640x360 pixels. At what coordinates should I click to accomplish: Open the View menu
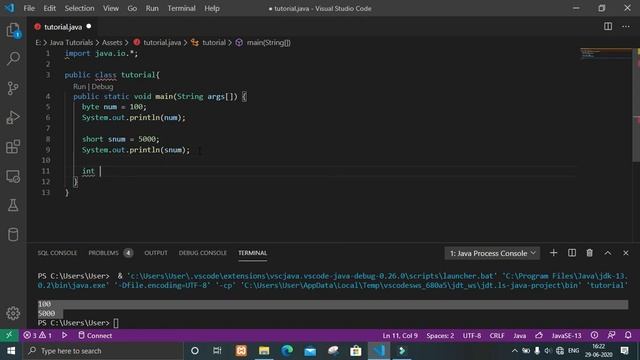[x=111, y=8]
